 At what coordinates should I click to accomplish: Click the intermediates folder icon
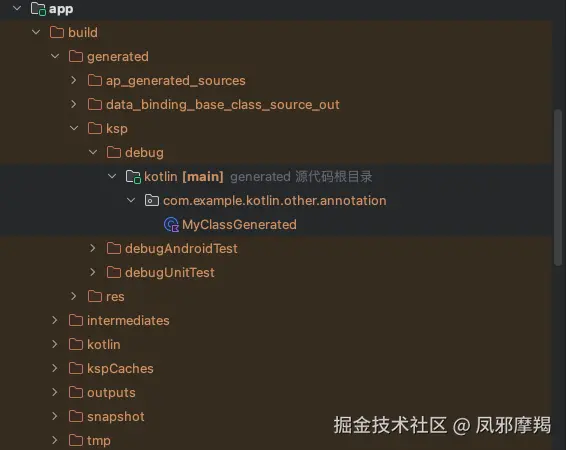[x=76, y=320]
